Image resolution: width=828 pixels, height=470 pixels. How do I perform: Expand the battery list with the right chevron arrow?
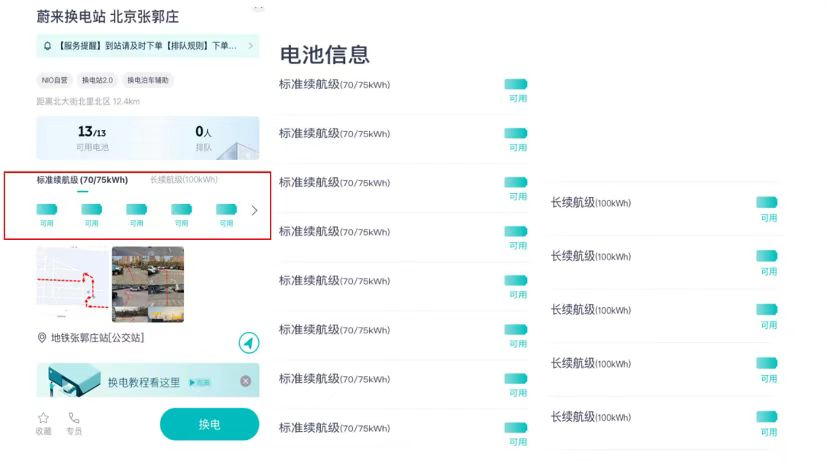click(255, 210)
